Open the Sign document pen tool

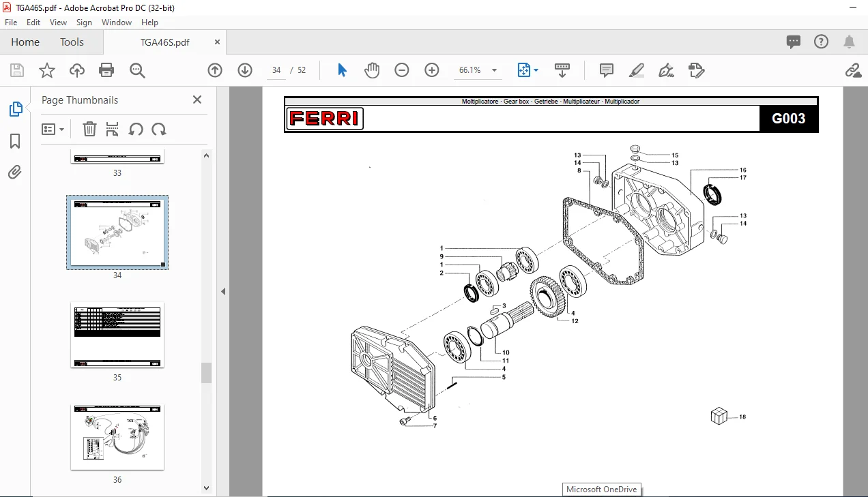666,70
